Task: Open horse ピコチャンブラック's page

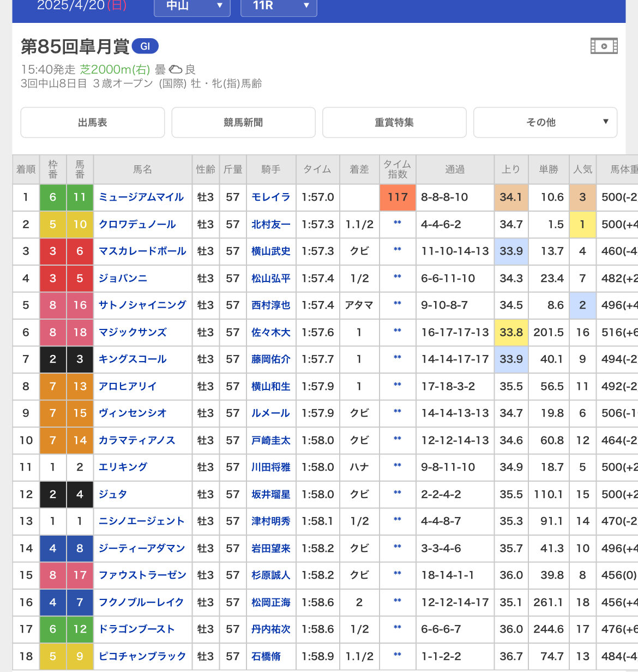Action: click(x=142, y=656)
